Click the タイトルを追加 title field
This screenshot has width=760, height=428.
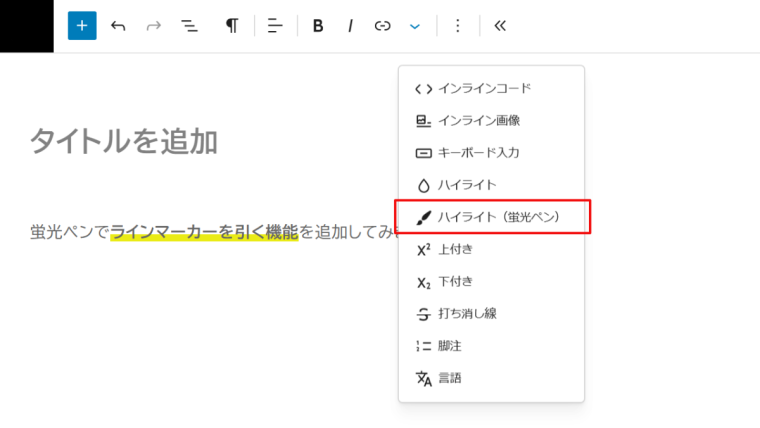(x=125, y=141)
